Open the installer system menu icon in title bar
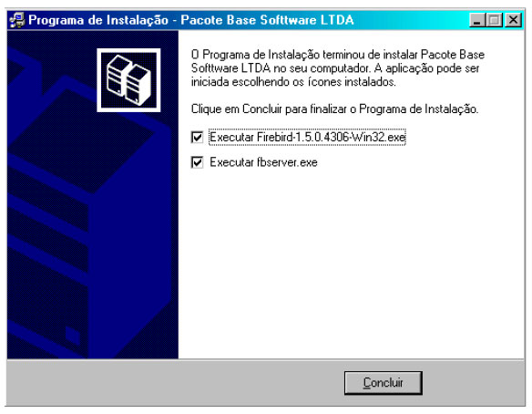The height and width of the screenshot is (414, 532). tap(17, 20)
